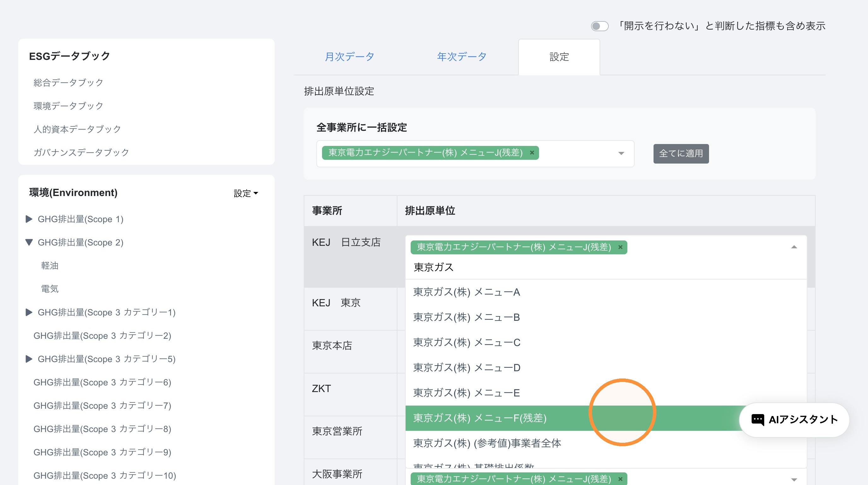This screenshot has height=485, width=868.
Task: Open GHG排出量(Scope 3 カテゴリー6)
Action: (103, 382)
